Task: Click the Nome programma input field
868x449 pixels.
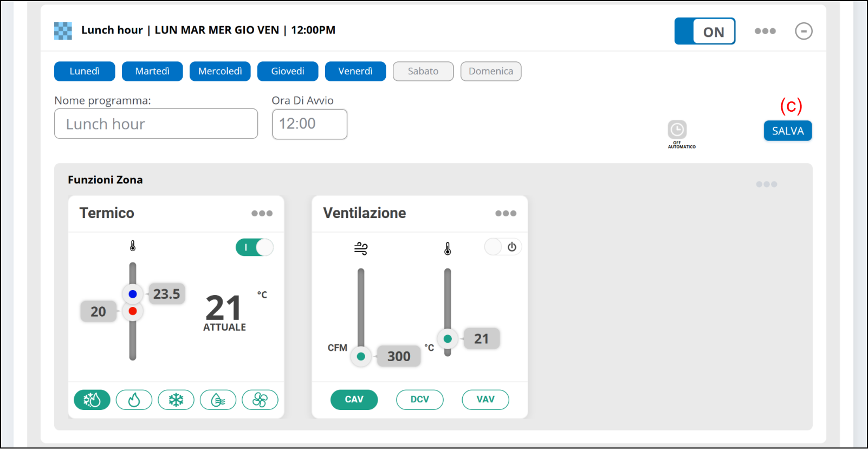Action: click(156, 124)
